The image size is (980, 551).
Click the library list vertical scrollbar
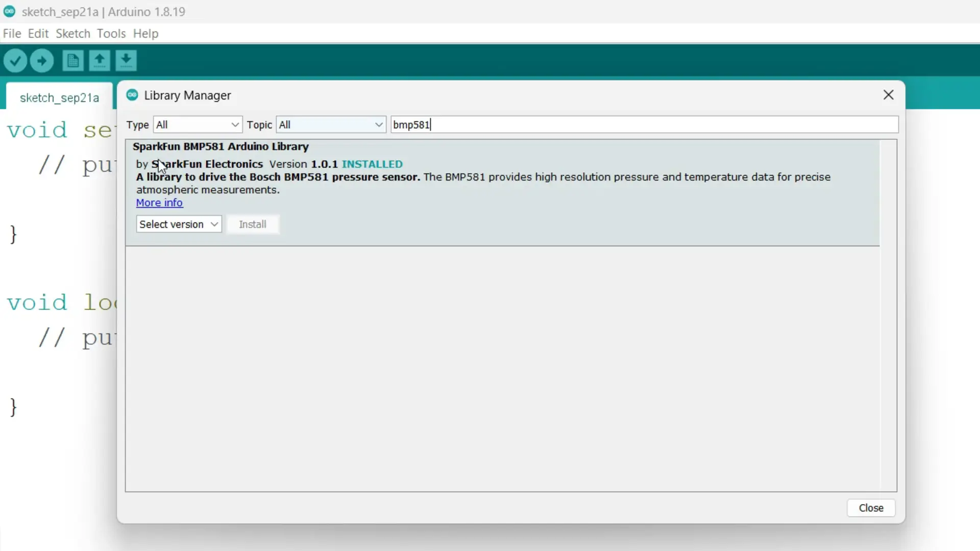coord(888,315)
